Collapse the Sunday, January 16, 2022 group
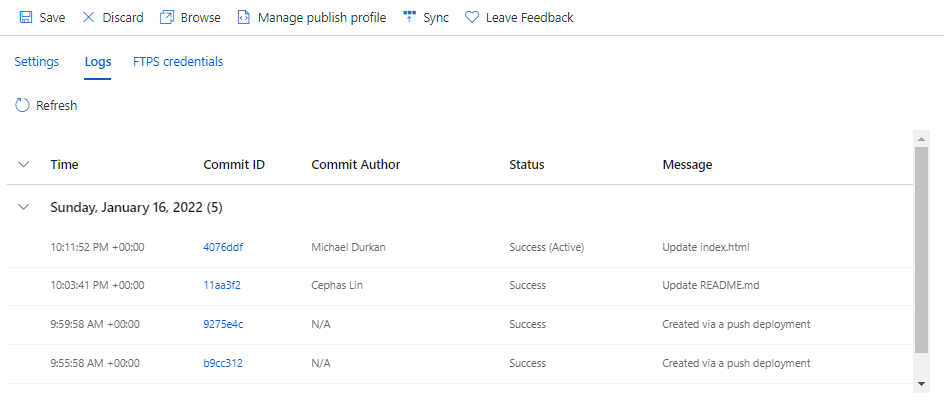 (24, 207)
